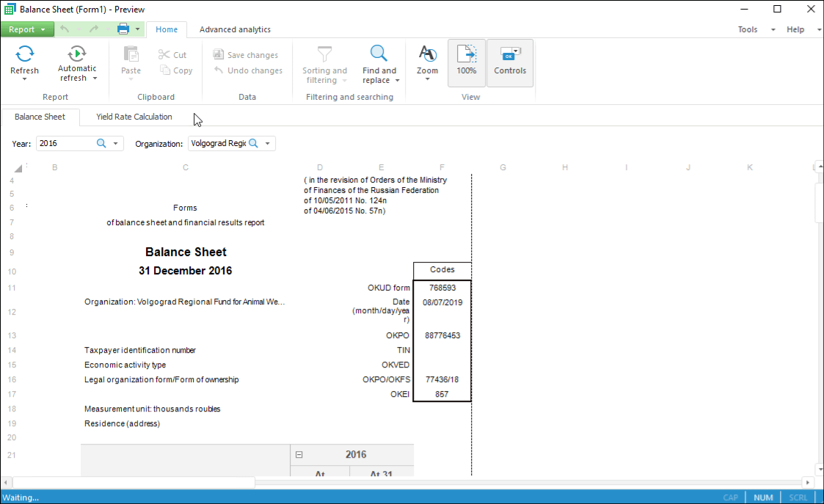Click the Refresh icon
Image resolution: width=824 pixels, height=504 pixels.
point(24,54)
